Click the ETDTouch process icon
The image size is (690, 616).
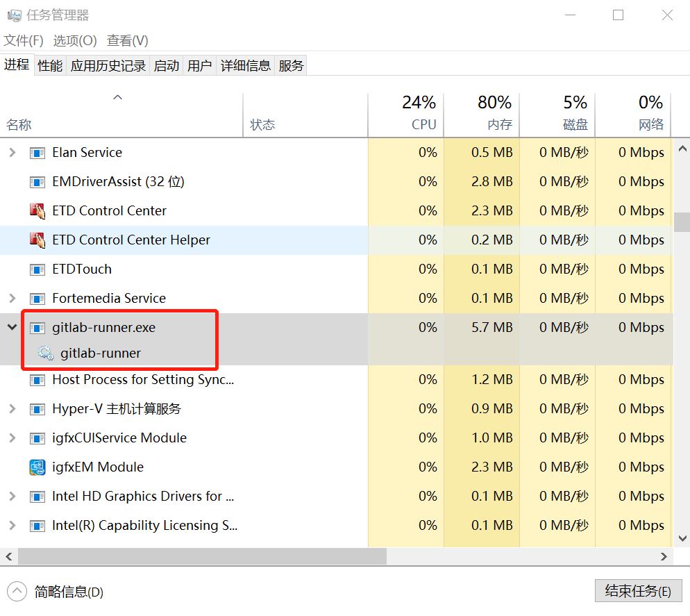(x=37, y=269)
